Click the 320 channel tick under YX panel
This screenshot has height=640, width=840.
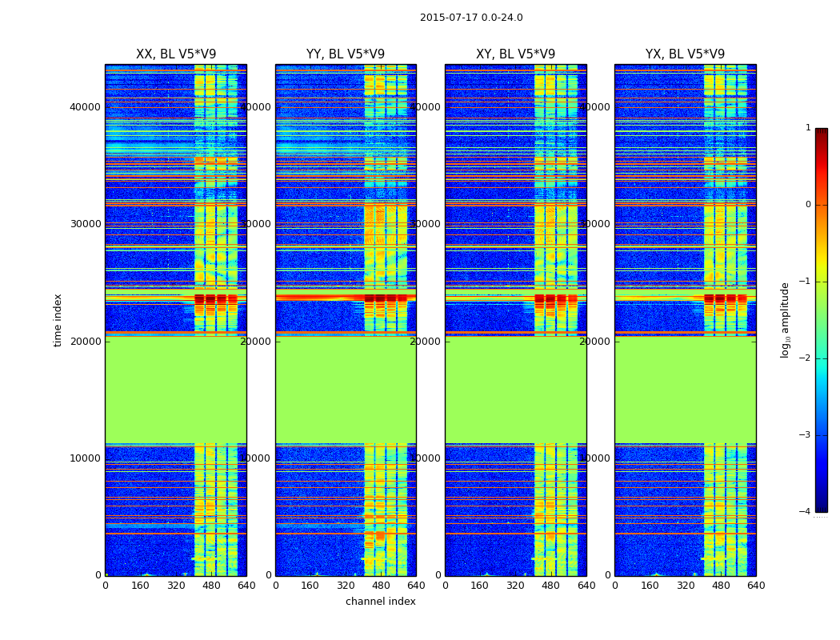coord(685,586)
